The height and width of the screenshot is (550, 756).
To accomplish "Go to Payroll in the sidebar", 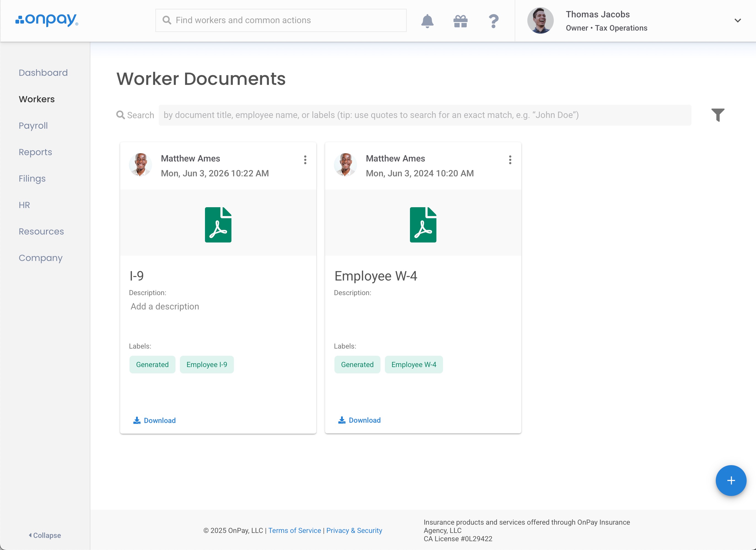I will 33,126.
